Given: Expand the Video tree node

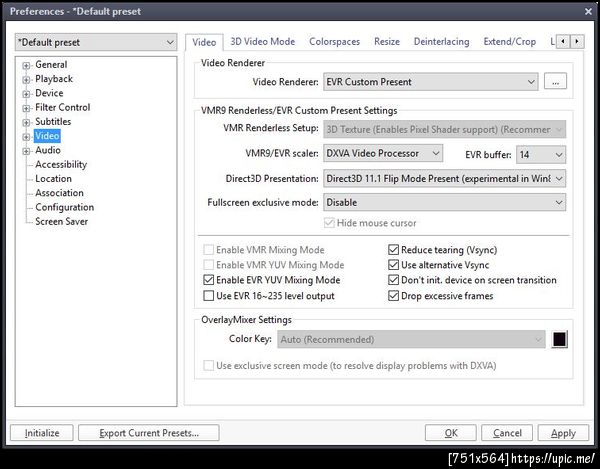Looking at the screenshot, I should point(26,137).
